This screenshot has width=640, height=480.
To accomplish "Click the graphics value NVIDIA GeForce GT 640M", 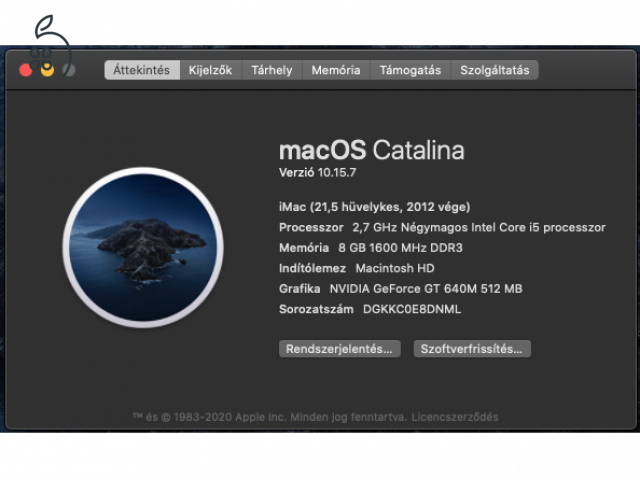I will click(426, 289).
